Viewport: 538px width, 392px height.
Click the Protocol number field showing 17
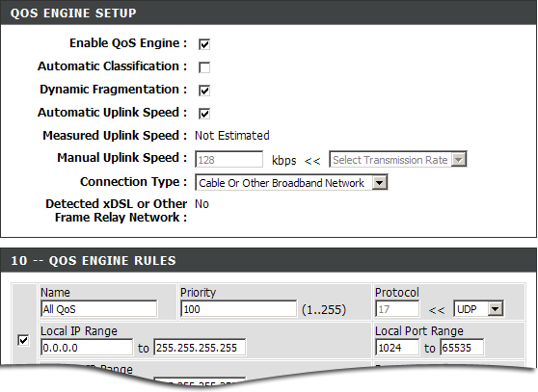(397, 309)
